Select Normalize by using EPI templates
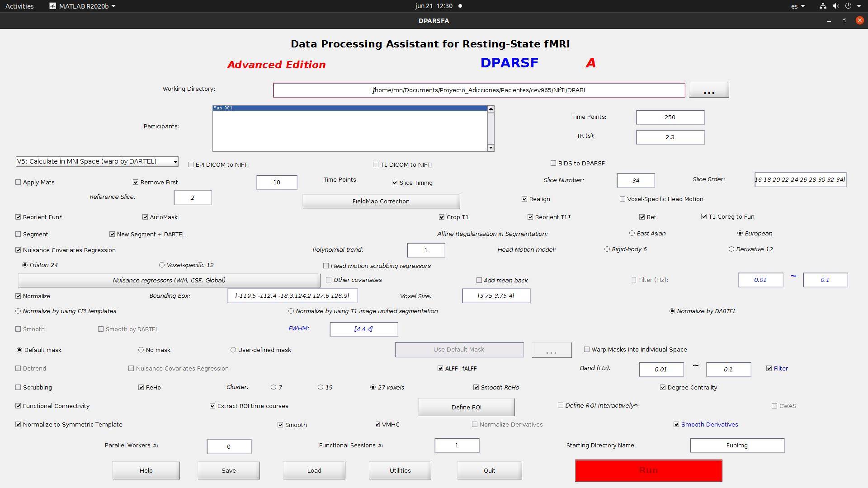The width and height of the screenshot is (868, 488). tap(18, 311)
